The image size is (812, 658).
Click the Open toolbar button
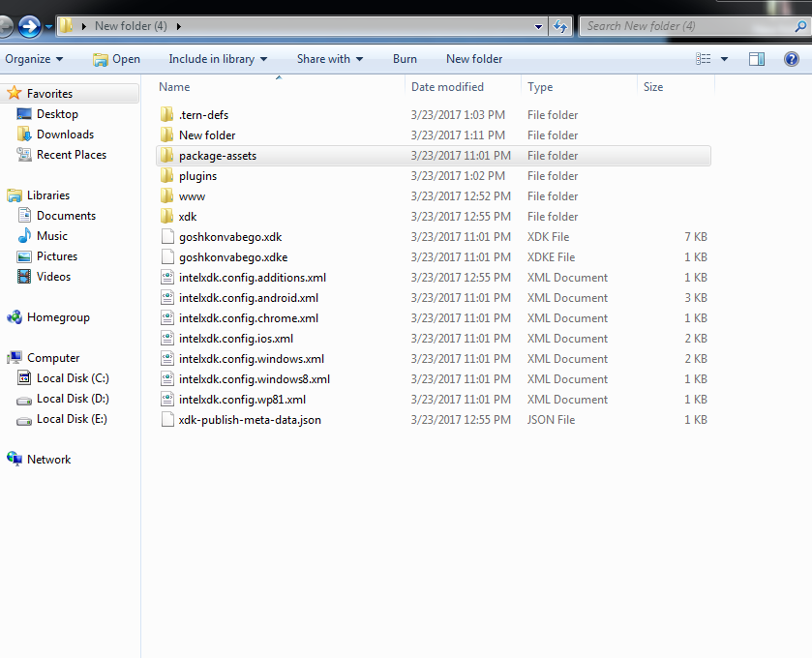116,59
